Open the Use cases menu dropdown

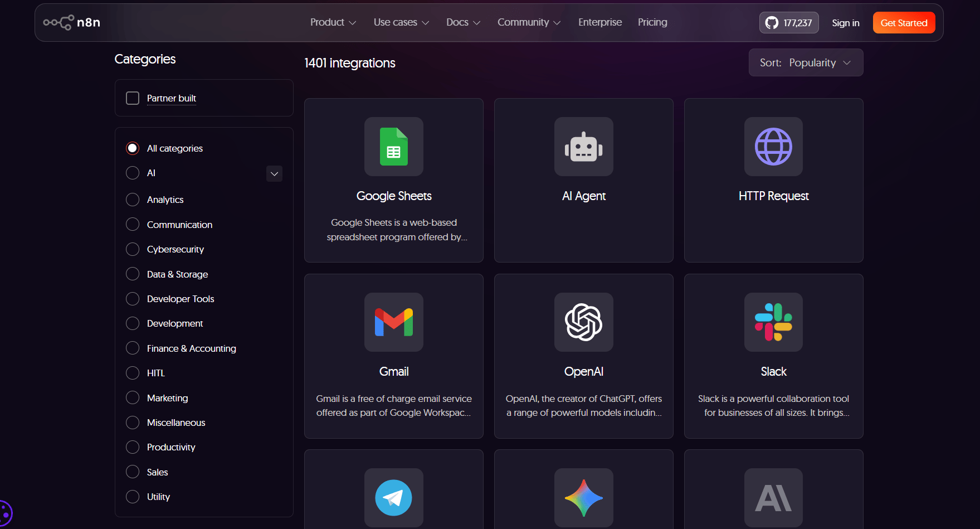[401, 22]
